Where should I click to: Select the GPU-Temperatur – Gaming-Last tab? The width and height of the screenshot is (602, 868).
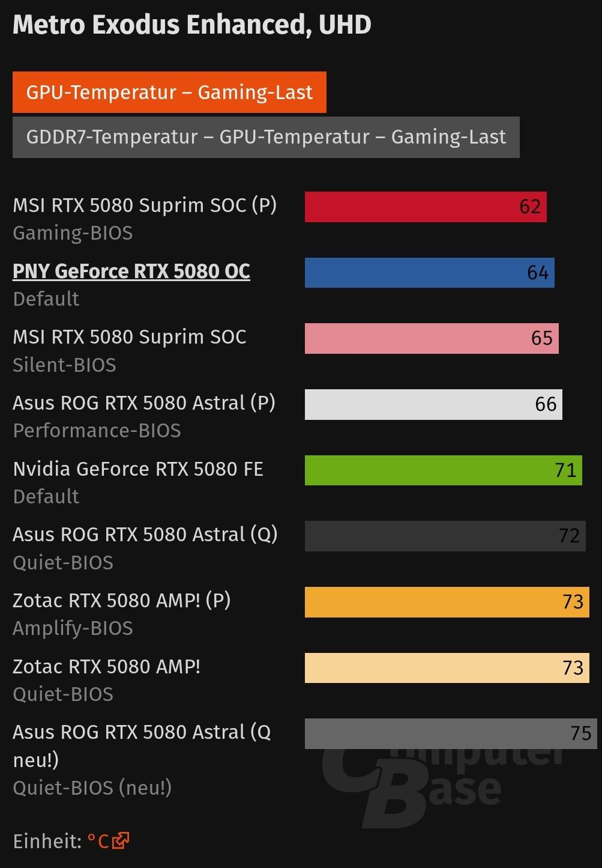(x=169, y=93)
